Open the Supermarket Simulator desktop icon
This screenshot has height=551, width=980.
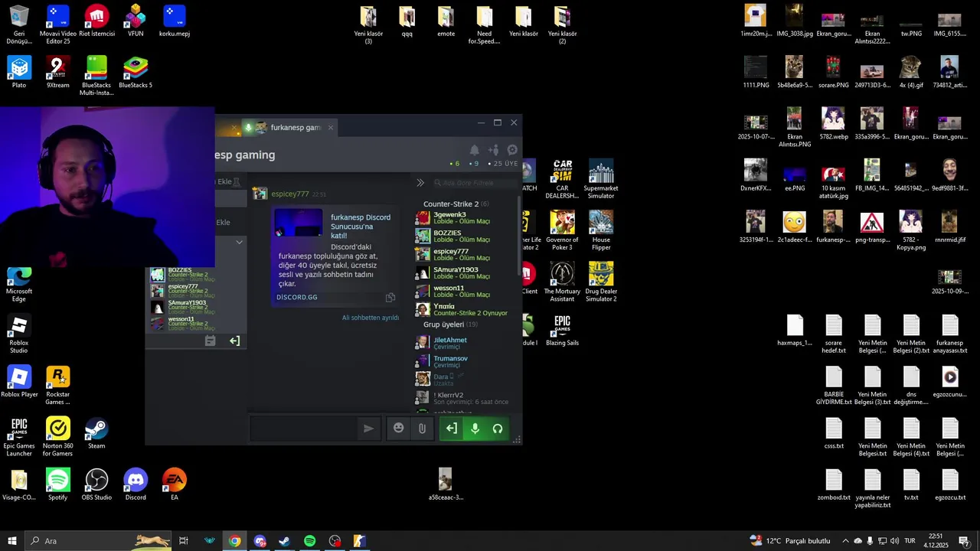click(x=601, y=180)
